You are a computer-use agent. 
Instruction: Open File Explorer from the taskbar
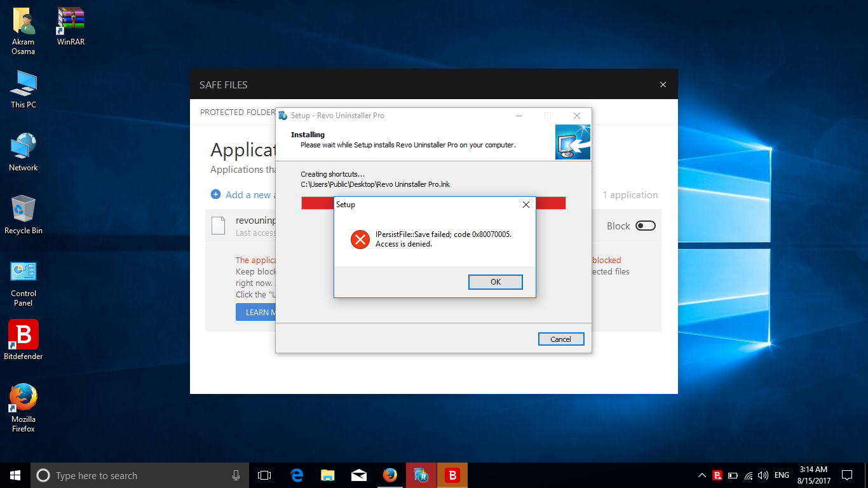[328, 475]
